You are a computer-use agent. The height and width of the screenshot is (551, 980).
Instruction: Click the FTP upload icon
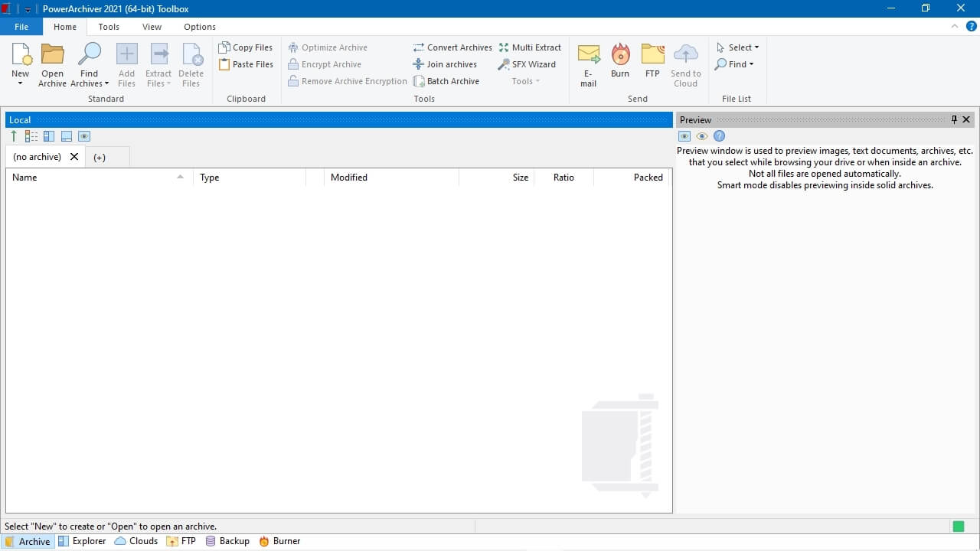click(x=652, y=55)
